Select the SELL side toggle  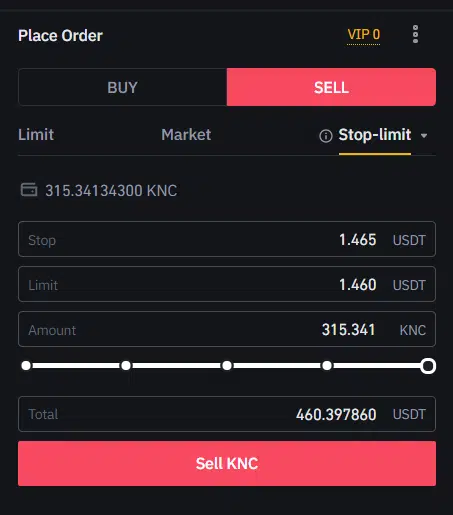coord(331,87)
